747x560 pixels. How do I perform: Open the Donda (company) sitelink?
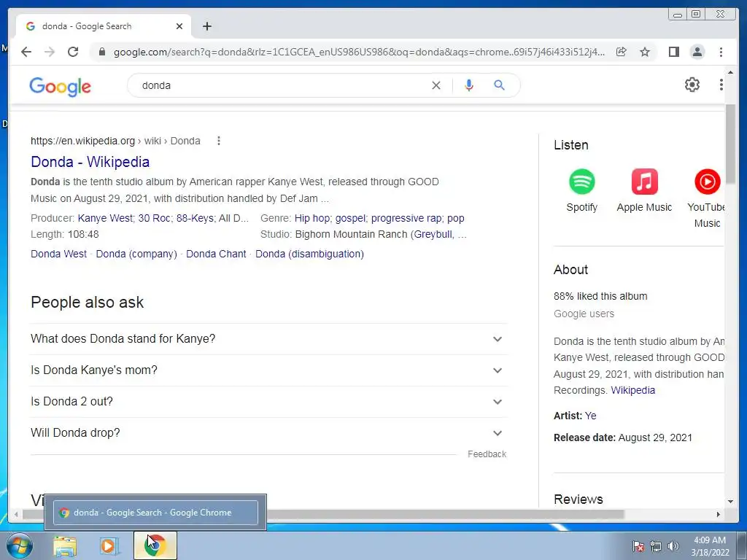click(x=136, y=254)
